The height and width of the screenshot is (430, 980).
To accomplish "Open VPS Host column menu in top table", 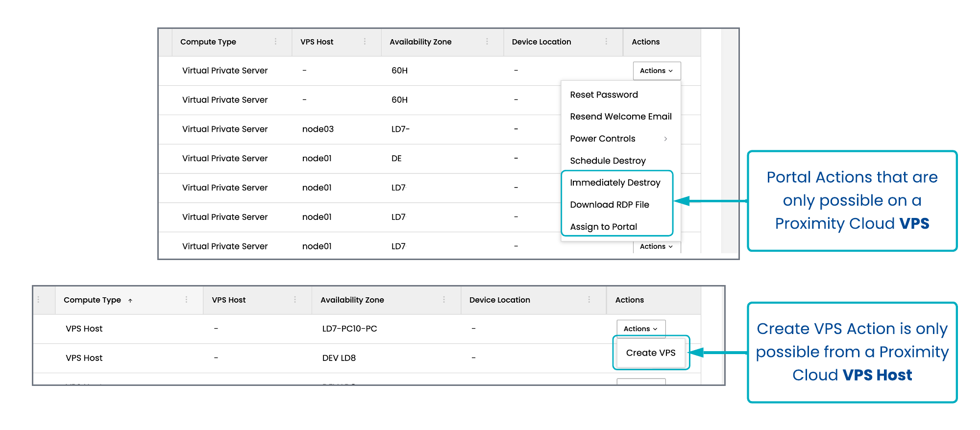I will [x=365, y=42].
